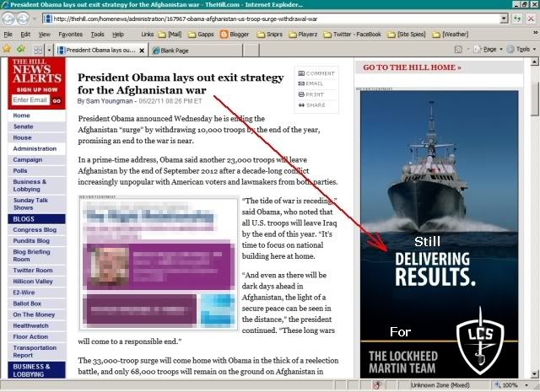Image resolution: width=540 pixels, height=392 pixels.
Task: Open the Tools command bar dropdown
Action: click(x=521, y=49)
